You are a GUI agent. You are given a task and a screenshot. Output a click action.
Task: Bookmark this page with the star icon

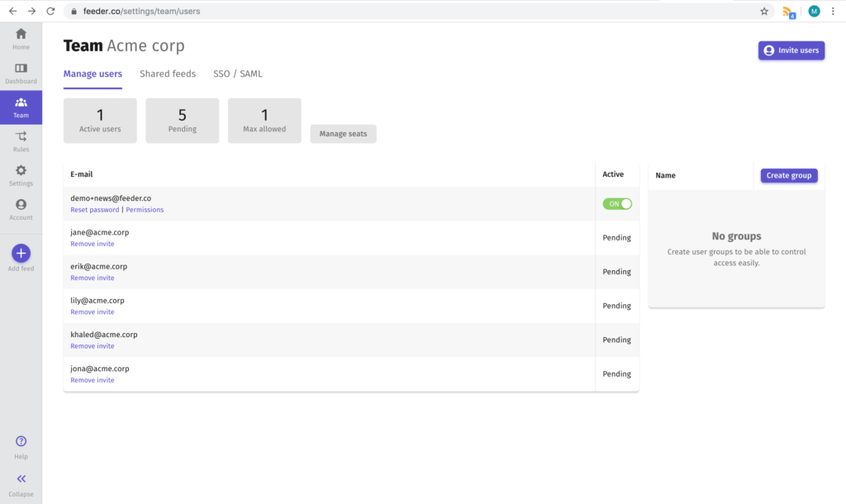(x=764, y=11)
